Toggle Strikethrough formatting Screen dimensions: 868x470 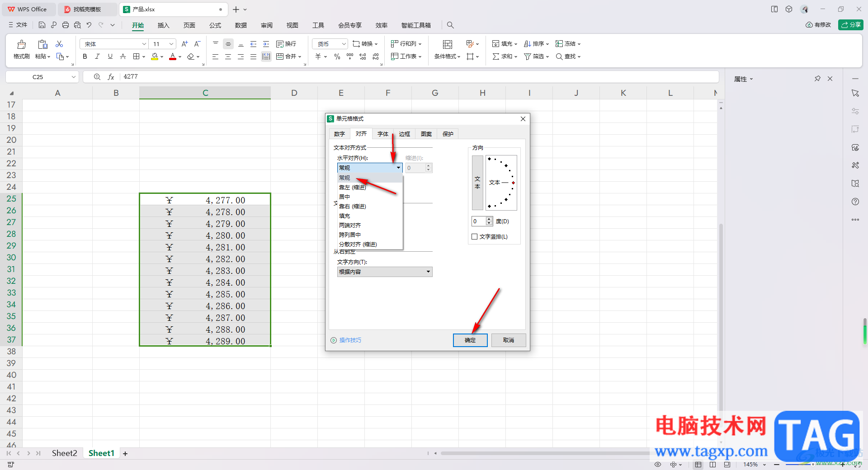pos(123,56)
